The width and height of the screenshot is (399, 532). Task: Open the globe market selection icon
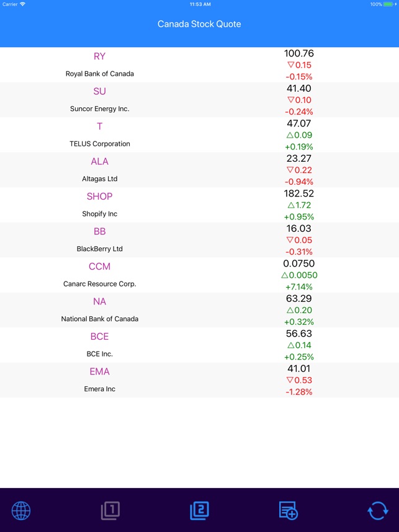[x=21, y=510]
